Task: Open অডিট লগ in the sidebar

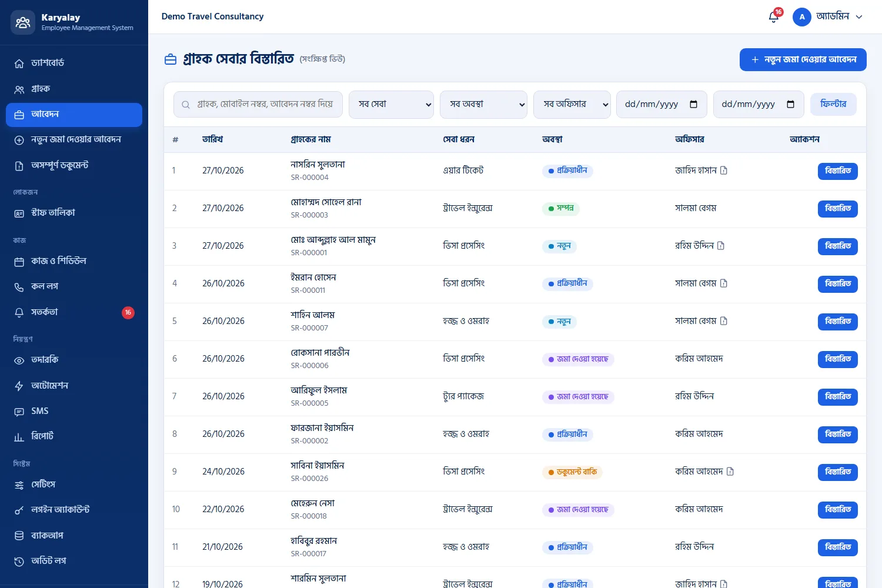Action: pos(74,561)
